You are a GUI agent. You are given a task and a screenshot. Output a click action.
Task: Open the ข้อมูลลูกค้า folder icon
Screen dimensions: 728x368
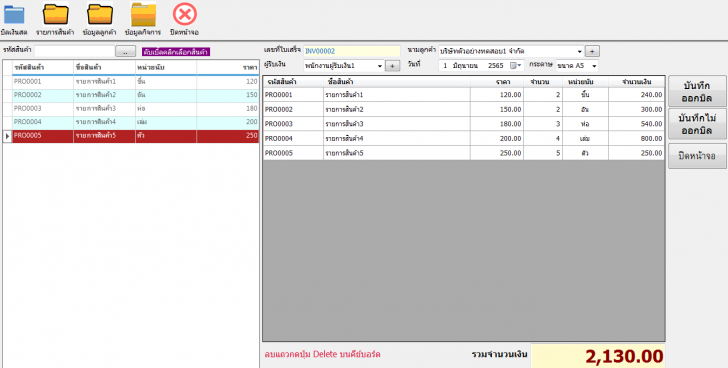(x=100, y=14)
